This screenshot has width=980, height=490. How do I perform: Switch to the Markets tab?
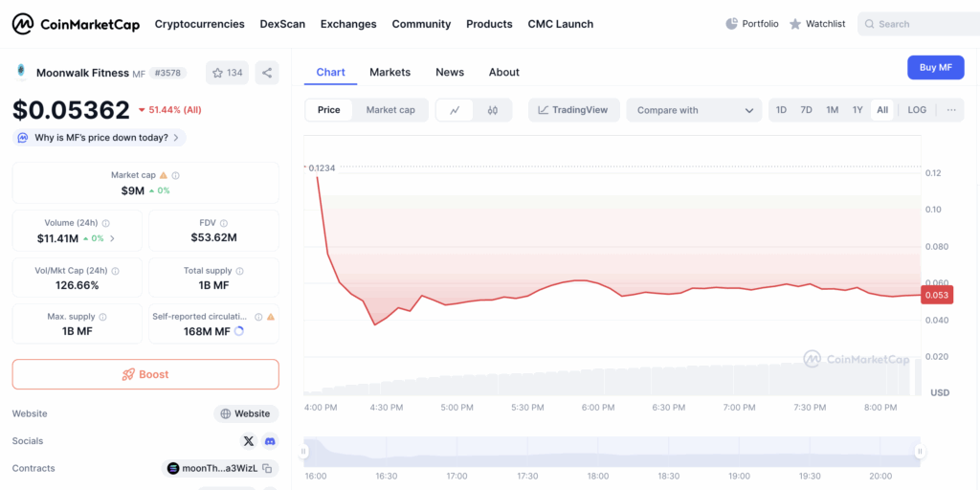[390, 72]
